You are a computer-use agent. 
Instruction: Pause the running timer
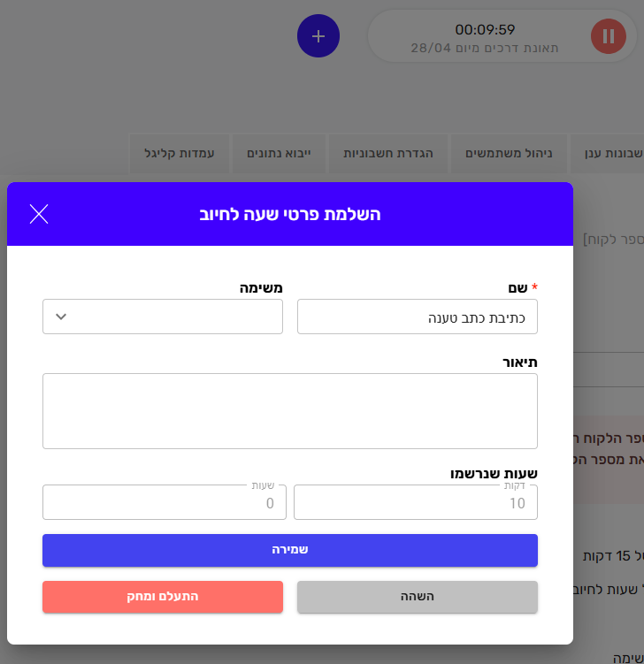coord(608,36)
